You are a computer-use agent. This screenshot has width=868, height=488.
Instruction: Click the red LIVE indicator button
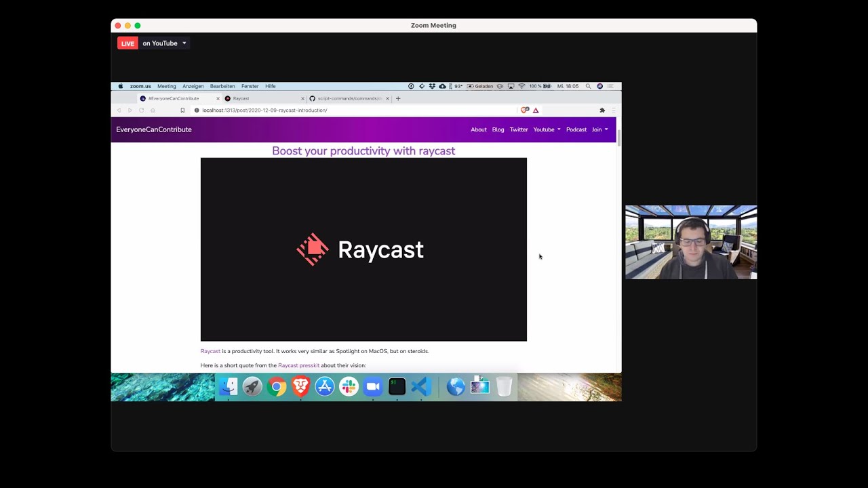click(x=127, y=43)
